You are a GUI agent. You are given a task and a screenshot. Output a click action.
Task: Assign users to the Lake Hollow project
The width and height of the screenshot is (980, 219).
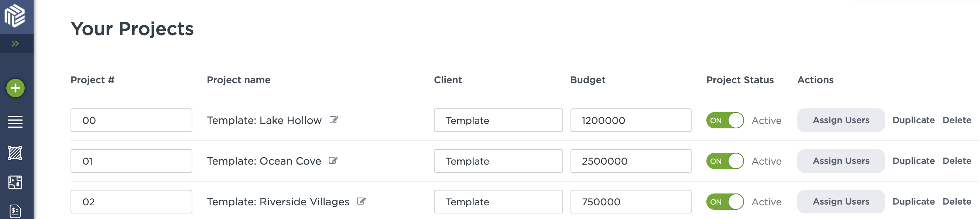(841, 120)
